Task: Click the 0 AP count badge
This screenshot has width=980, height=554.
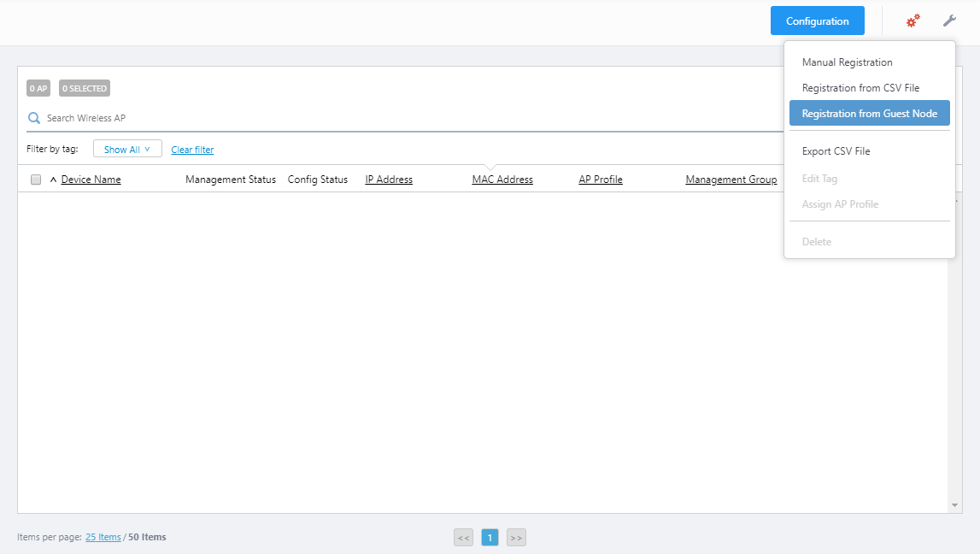Action: tap(38, 88)
